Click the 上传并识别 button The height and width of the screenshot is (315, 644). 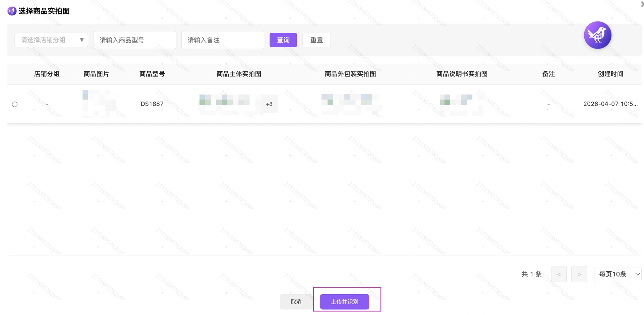coord(344,302)
